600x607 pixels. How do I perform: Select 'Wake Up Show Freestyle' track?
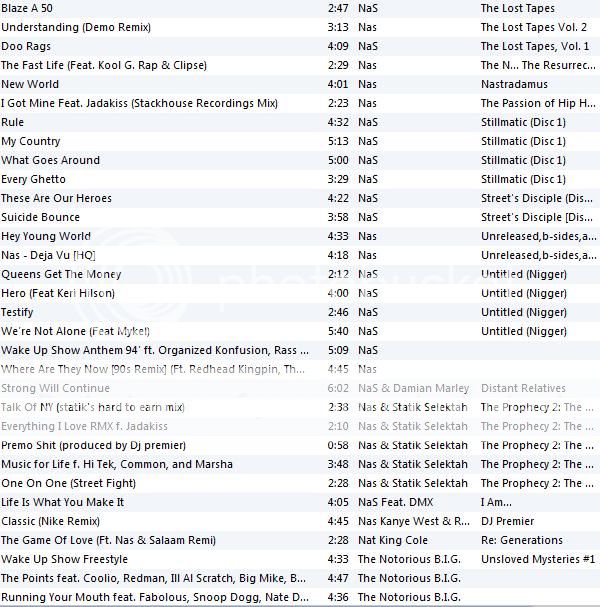(x=64, y=558)
